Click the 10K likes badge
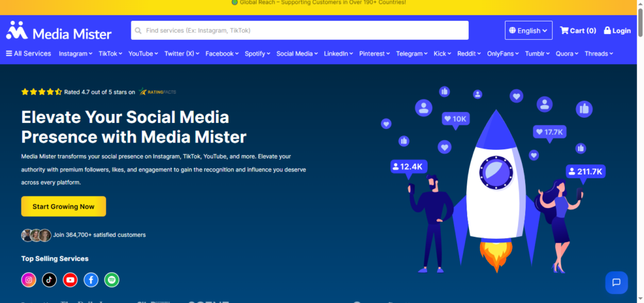Screen dimensions: 644x303 click(455, 119)
